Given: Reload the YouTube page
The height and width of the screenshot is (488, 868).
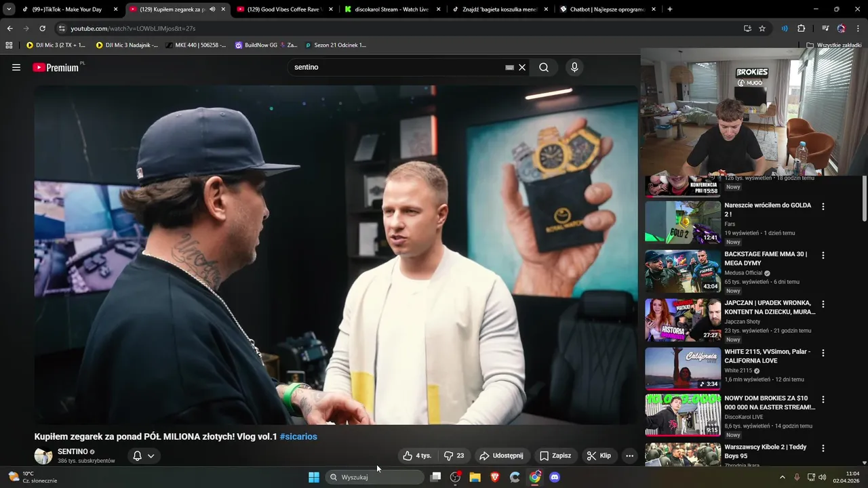Looking at the screenshot, I should 42,28.
